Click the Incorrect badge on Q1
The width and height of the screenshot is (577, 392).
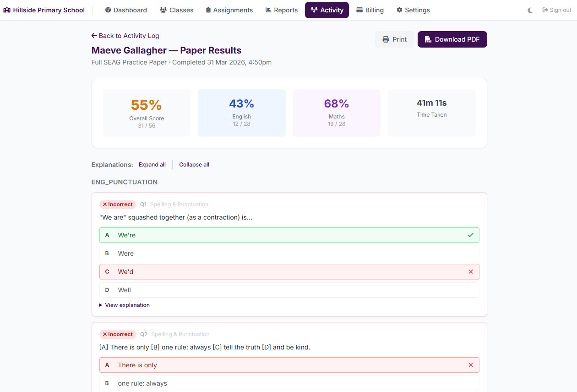tap(118, 204)
